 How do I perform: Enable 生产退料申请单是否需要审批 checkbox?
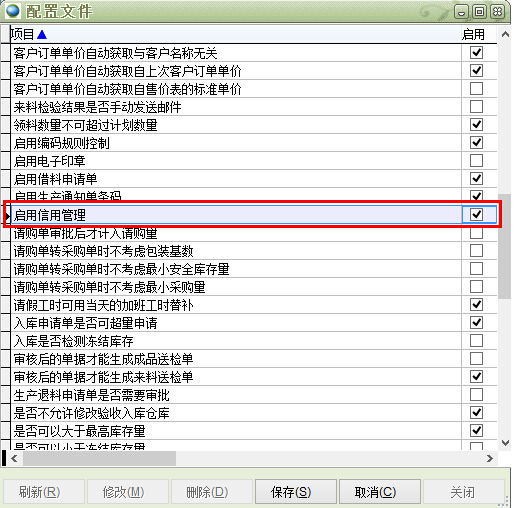476,395
